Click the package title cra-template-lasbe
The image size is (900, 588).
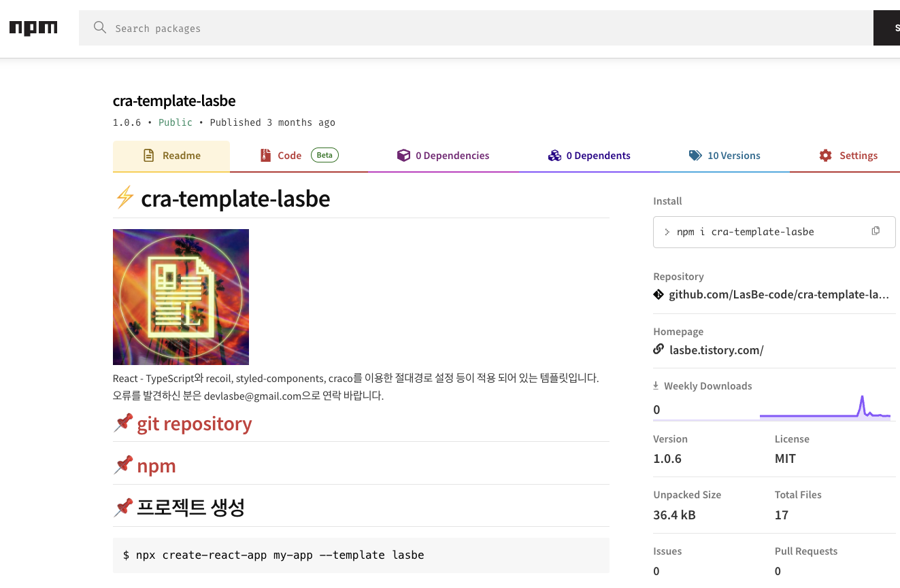coord(174,101)
